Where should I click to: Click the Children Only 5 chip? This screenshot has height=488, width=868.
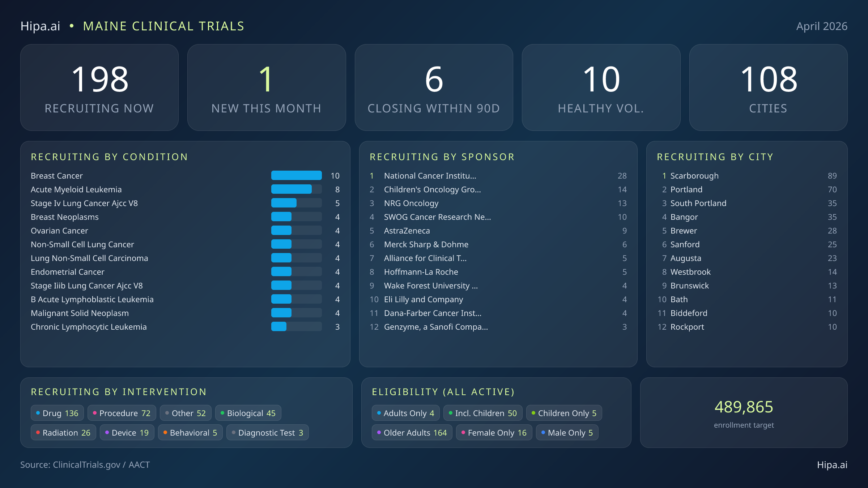[564, 413]
